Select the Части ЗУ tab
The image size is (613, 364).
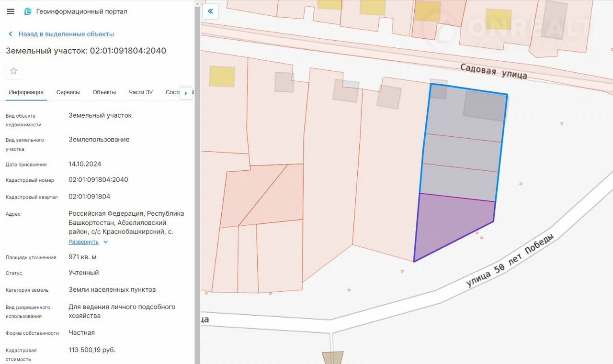(x=140, y=92)
